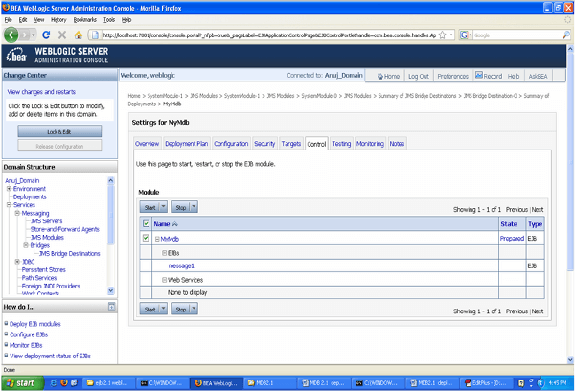This screenshot has width=575, height=392.
Task: Open View changes and restarts link
Action: (x=41, y=92)
